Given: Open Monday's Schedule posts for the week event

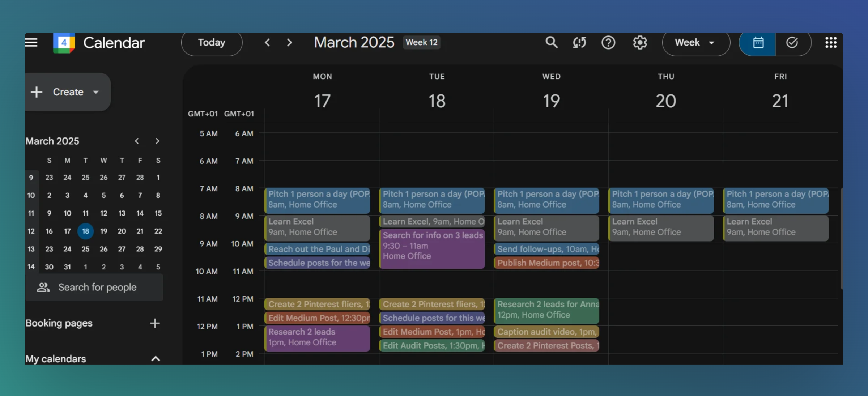Looking at the screenshot, I should (317, 263).
